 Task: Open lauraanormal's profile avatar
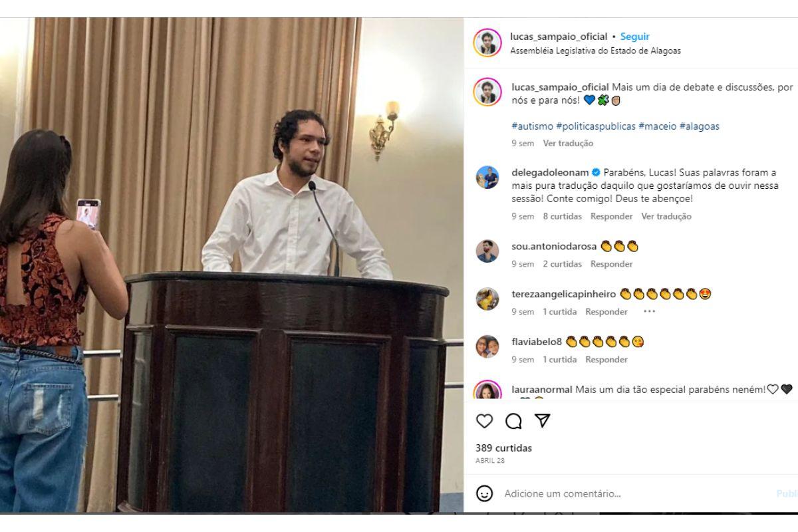[487, 392]
